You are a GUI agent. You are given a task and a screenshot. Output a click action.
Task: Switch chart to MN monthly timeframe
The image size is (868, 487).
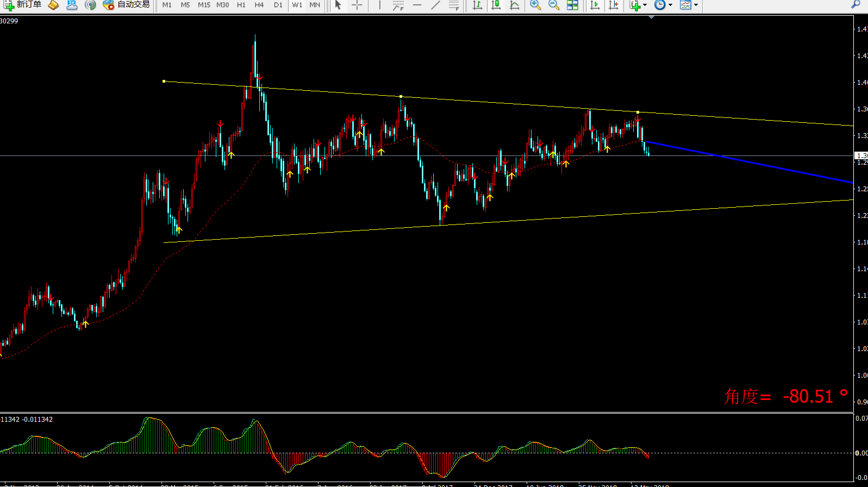(315, 5)
